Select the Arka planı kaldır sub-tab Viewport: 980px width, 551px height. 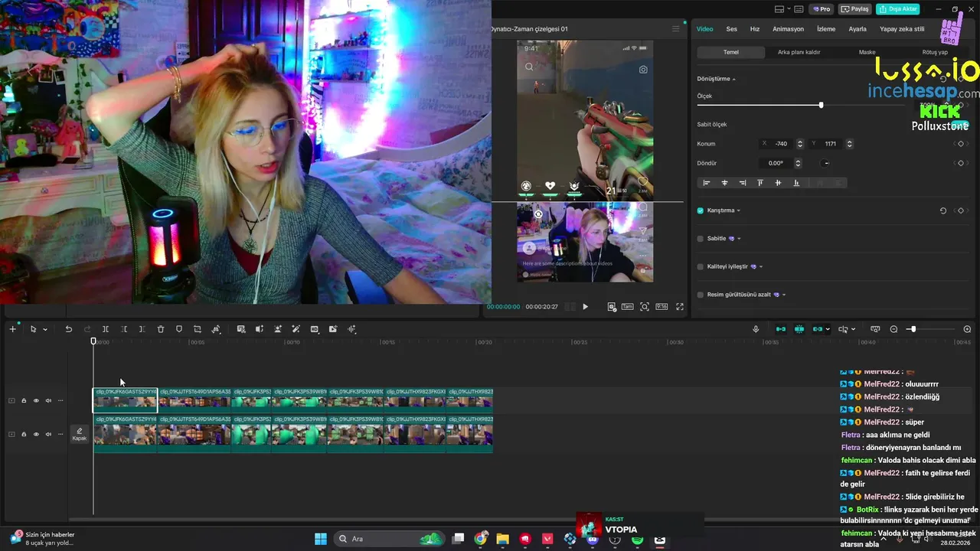799,52
